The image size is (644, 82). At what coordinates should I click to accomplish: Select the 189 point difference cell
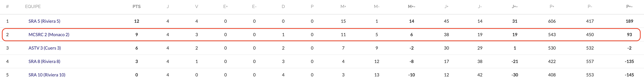coord(629,21)
